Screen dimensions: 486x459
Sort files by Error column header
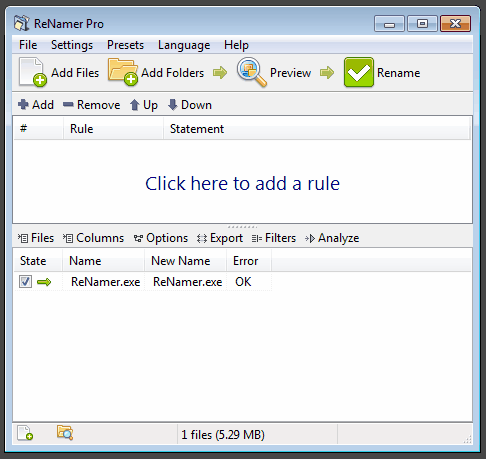coord(249,261)
